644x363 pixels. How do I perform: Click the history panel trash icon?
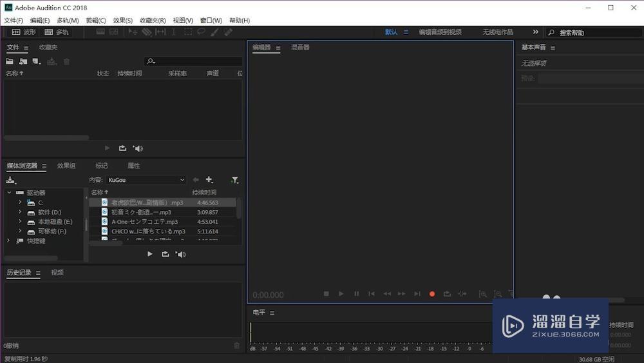click(x=236, y=346)
